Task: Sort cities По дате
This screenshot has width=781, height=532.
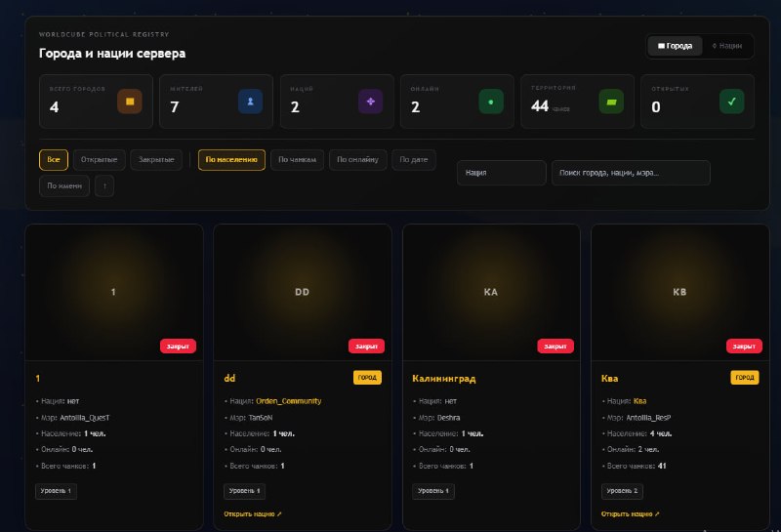Action: tap(414, 160)
